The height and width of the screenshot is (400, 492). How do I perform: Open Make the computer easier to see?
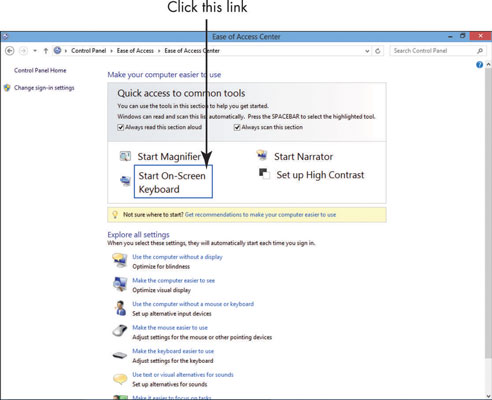pyautogui.click(x=173, y=281)
